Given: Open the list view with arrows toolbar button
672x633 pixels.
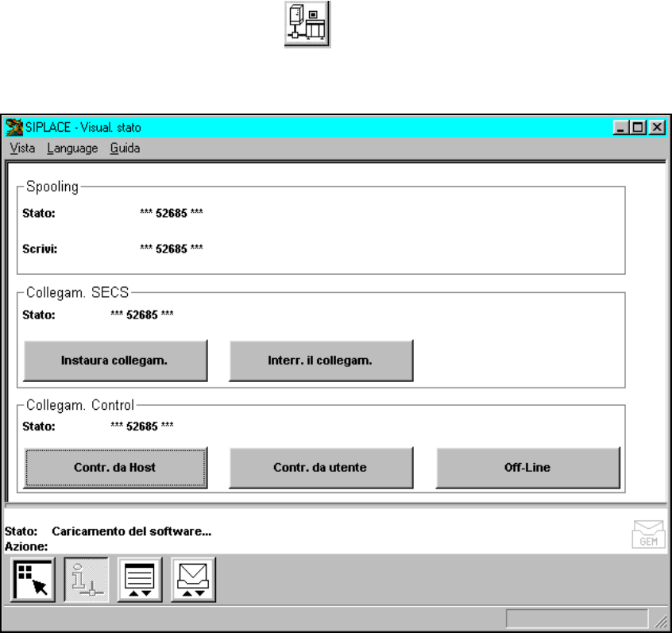Looking at the screenshot, I should (140, 580).
